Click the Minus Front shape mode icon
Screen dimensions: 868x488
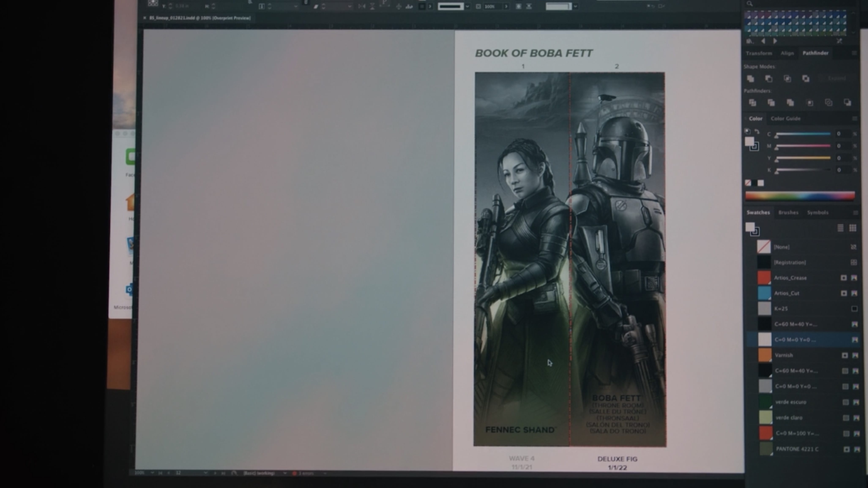pyautogui.click(x=769, y=78)
